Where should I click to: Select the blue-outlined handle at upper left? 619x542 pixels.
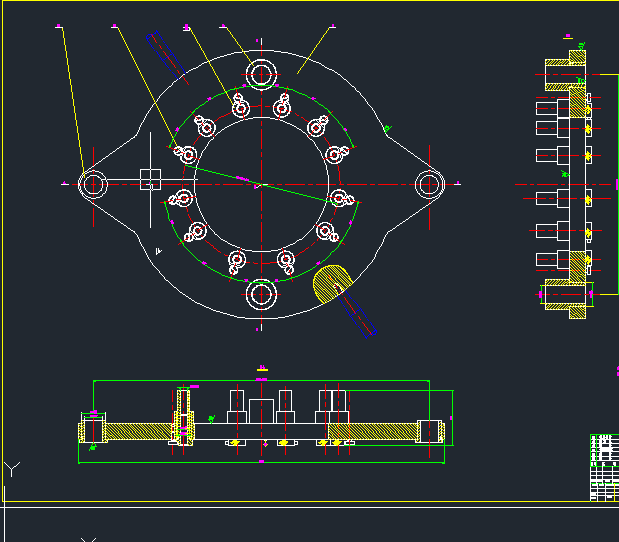click(165, 55)
